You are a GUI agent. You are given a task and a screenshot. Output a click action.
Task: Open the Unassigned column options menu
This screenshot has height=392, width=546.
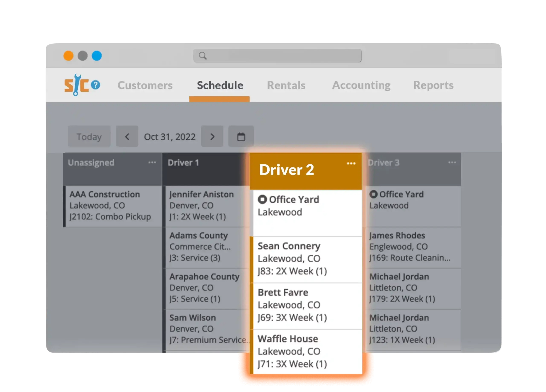[x=152, y=162]
